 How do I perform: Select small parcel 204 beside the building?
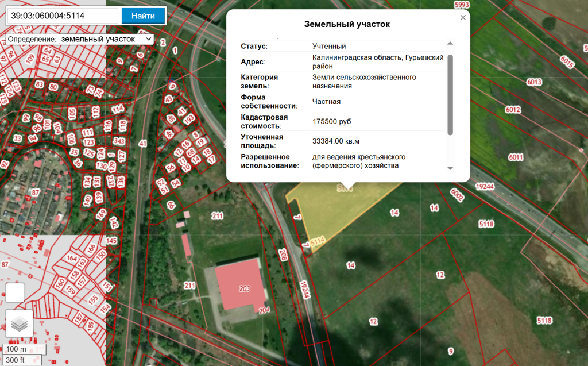click(x=264, y=310)
